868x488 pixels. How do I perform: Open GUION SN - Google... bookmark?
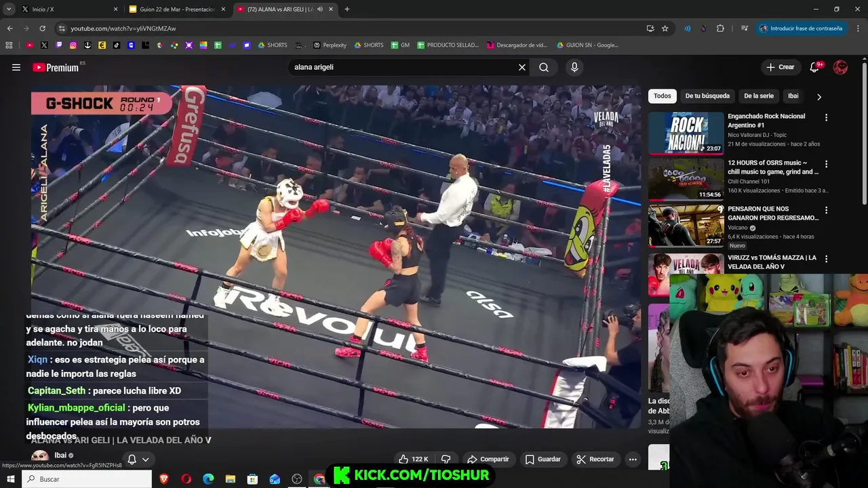tap(587, 45)
